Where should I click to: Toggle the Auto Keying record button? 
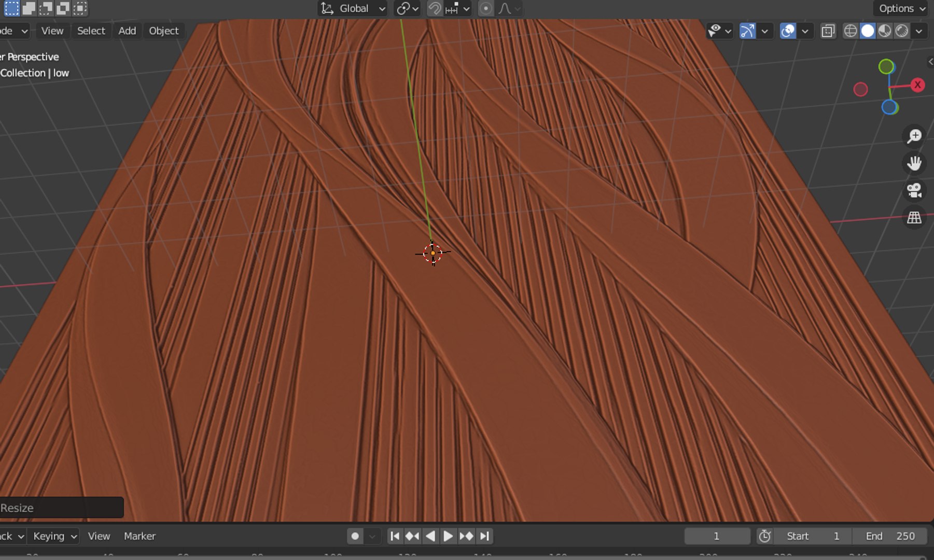pyautogui.click(x=355, y=536)
